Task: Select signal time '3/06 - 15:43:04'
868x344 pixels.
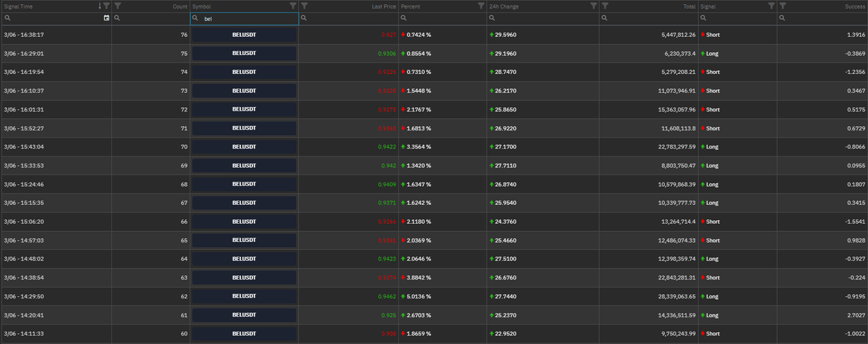Action: (x=24, y=146)
